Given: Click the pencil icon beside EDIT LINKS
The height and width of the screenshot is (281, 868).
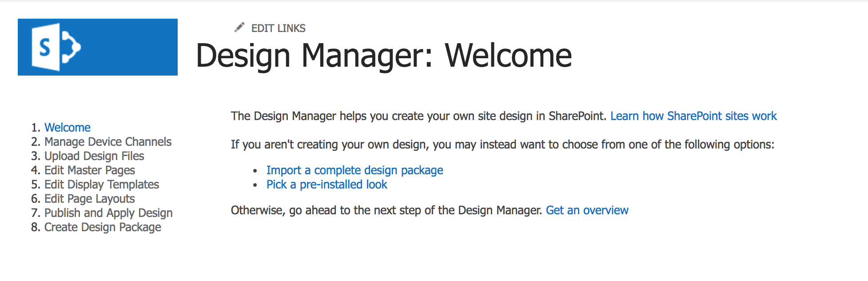Looking at the screenshot, I should tap(239, 28).
